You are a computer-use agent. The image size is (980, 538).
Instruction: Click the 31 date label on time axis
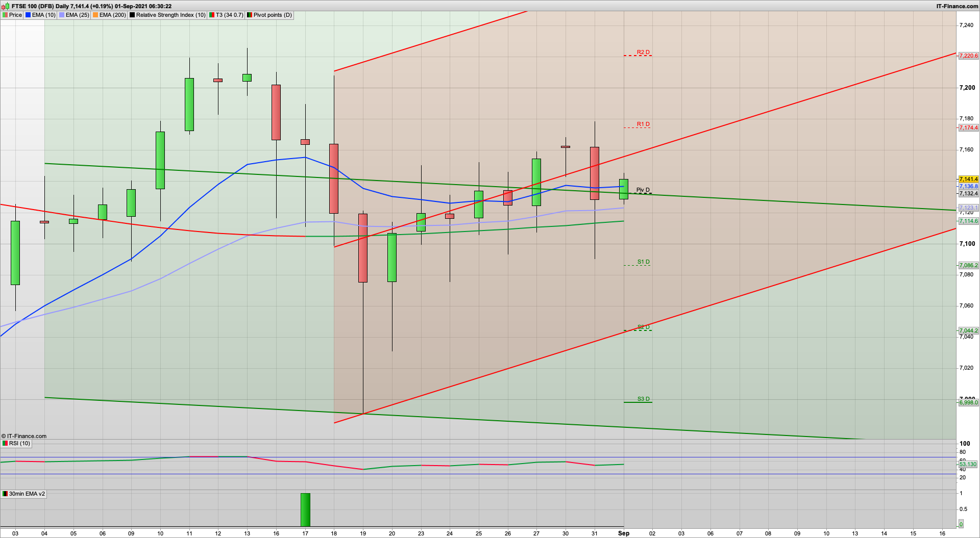coord(595,533)
